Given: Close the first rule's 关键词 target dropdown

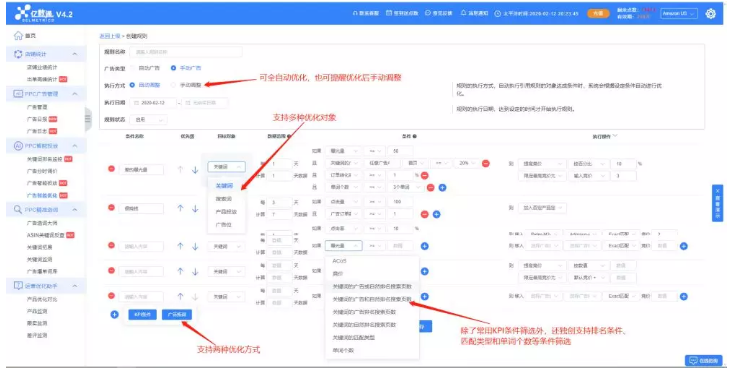Looking at the screenshot, I should [226, 167].
